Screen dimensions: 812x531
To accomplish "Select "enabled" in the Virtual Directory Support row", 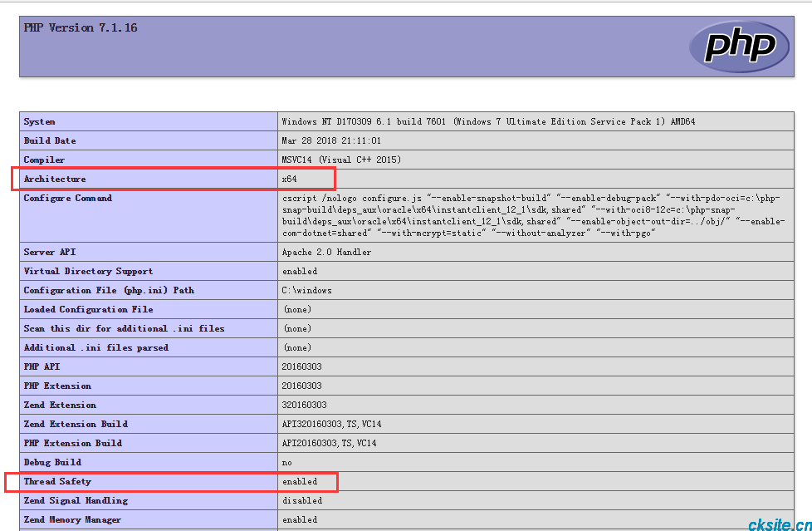I will coord(300,272).
